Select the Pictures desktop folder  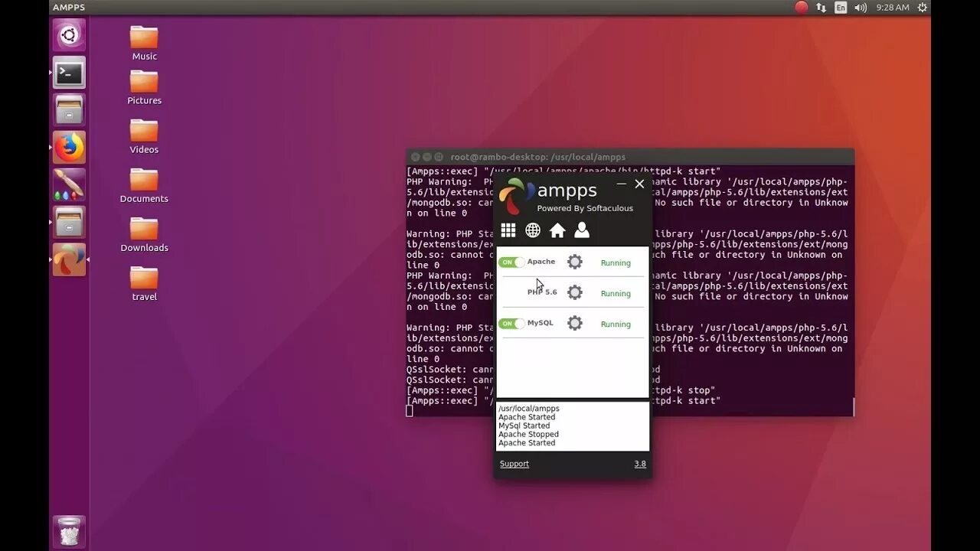click(144, 87)
